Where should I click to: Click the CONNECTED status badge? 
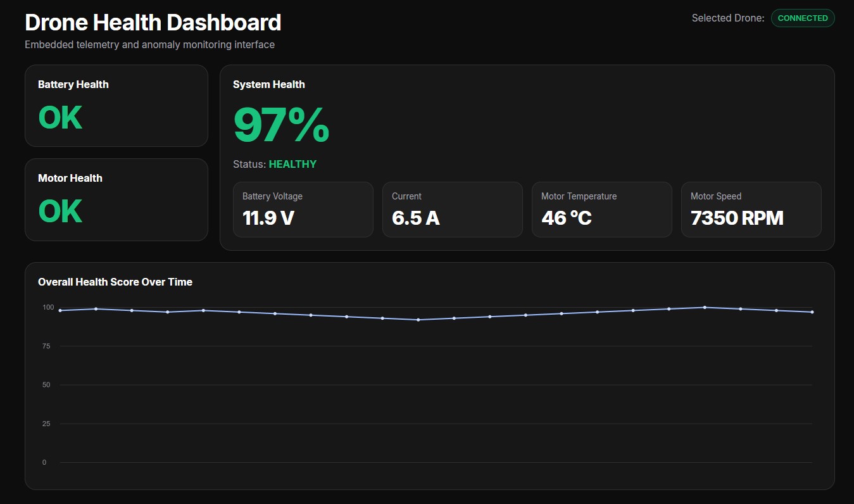803,18
